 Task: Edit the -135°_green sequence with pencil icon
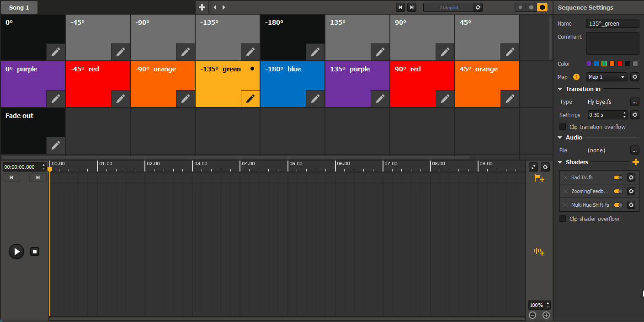point(250,98)
